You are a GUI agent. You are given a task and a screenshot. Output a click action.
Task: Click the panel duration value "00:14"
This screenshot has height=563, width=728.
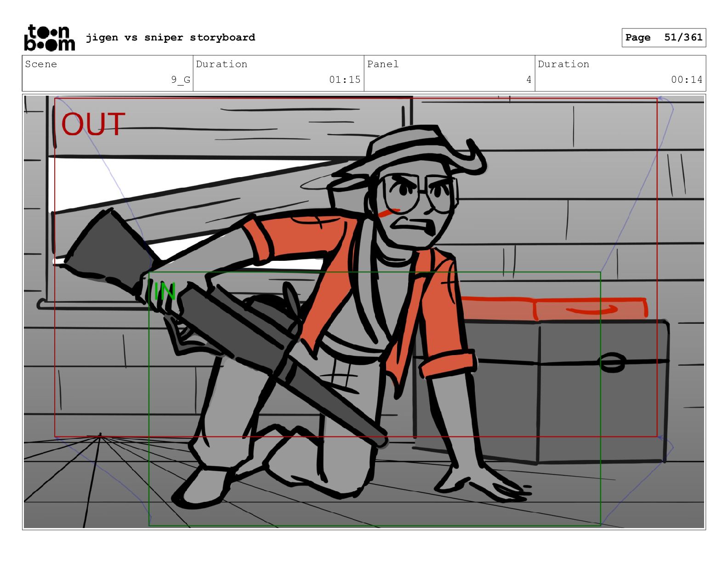pos(687,80)
